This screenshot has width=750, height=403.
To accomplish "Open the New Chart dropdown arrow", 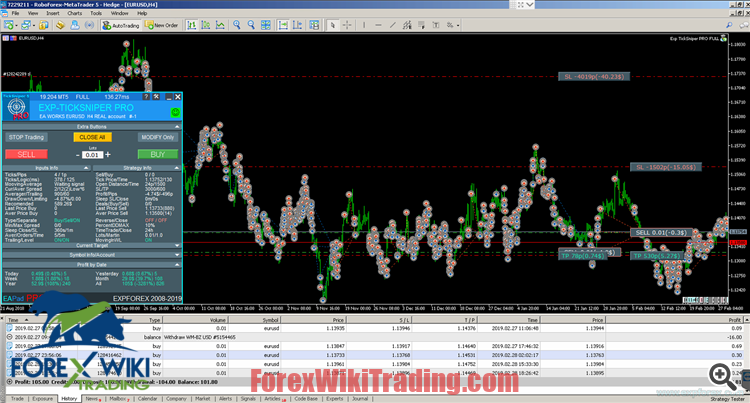I will [16, 25].
